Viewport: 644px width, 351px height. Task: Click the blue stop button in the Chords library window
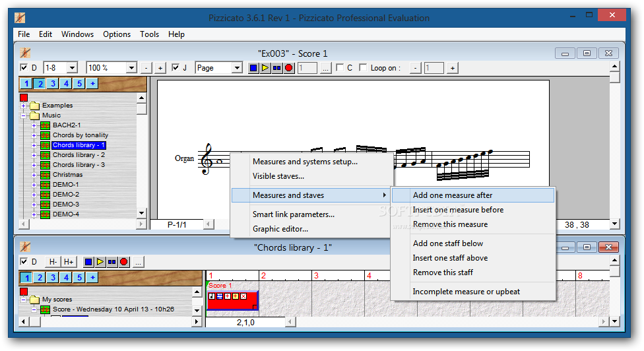[88, 262]
